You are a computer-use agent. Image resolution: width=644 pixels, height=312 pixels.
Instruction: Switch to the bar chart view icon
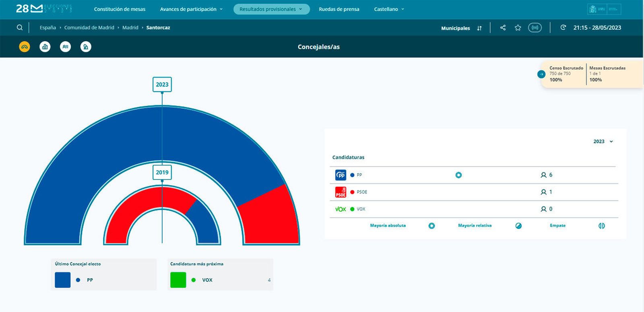45,47
